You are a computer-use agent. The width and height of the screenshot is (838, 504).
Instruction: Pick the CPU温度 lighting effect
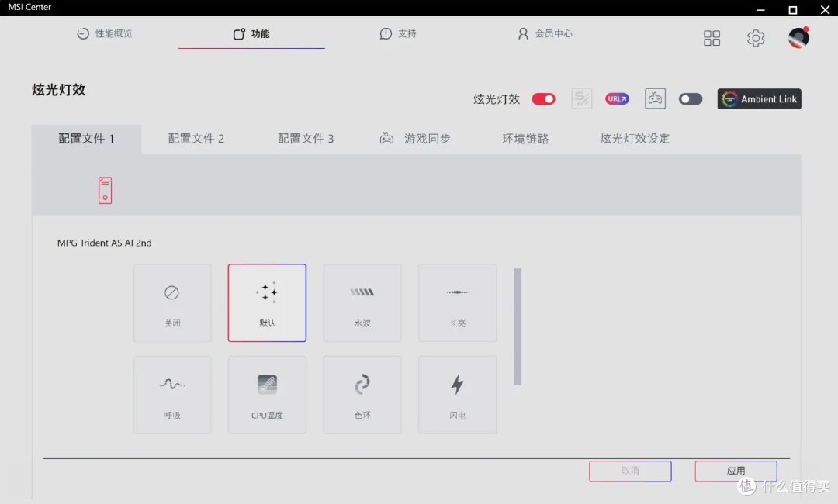(267, 395)
